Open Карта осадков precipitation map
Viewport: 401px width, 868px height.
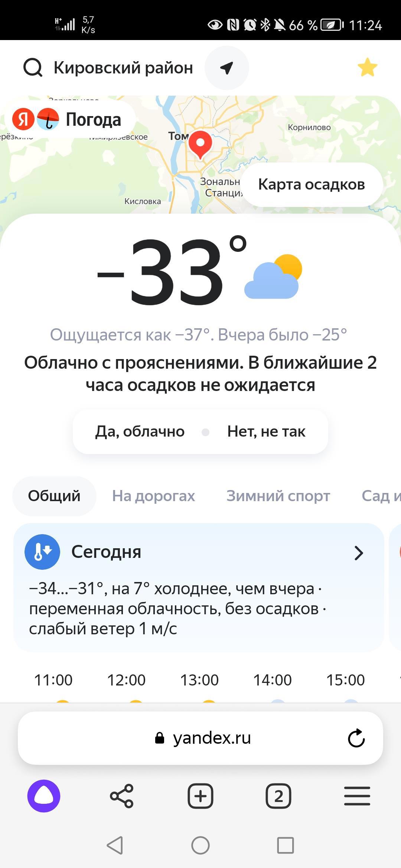coord(312,184)
